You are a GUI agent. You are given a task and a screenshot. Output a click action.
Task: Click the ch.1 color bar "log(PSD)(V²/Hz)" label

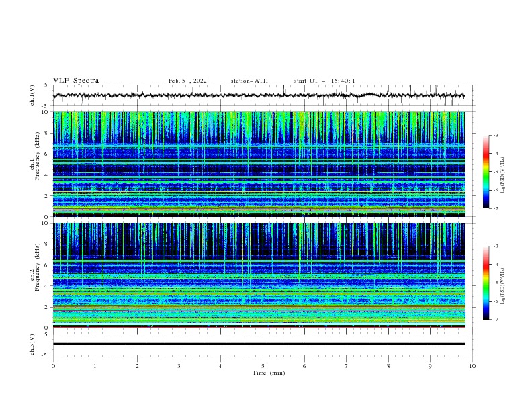pos(503,175)
